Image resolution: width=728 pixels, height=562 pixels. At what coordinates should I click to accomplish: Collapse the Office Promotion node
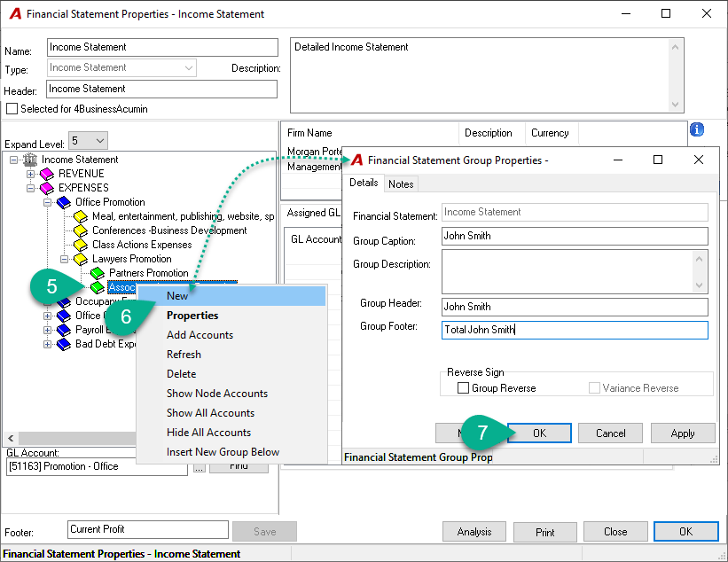click(x=47, y=202)
